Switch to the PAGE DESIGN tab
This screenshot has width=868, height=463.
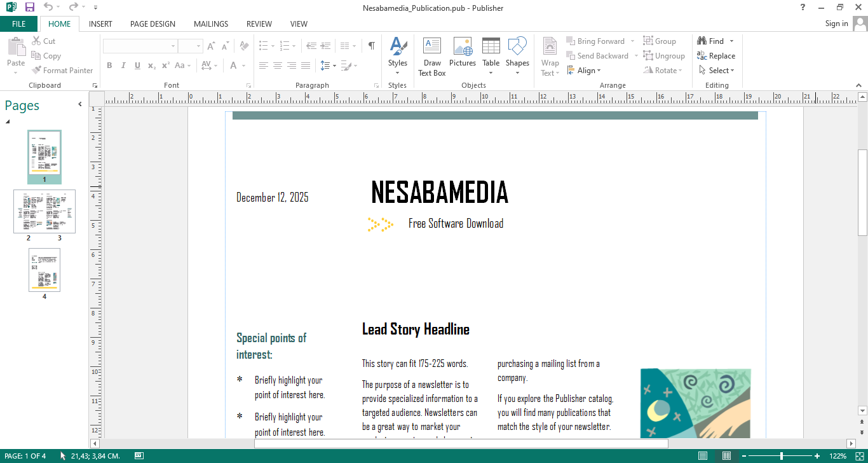pos(153,24)
